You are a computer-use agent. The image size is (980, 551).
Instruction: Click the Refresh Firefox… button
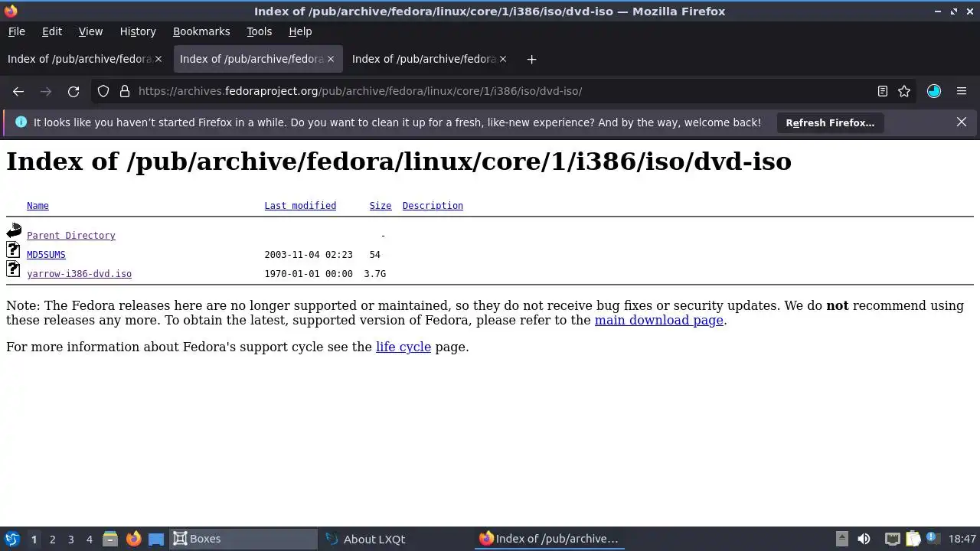click(x=830, y=122)
